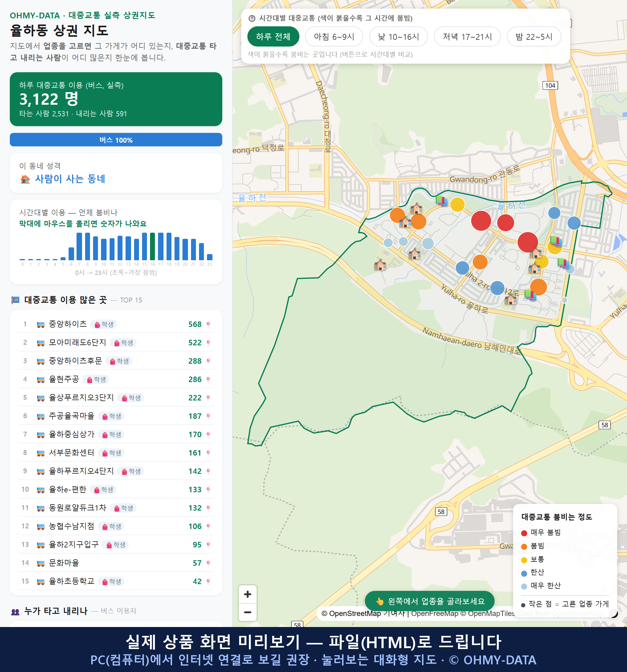
Task: Click the pin icon in the 중앙하이츠 row
Action: (x=208, y=324)
